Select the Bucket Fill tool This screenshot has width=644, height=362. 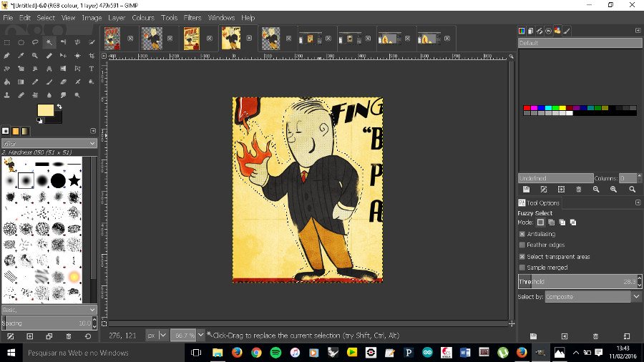point(7,82)
